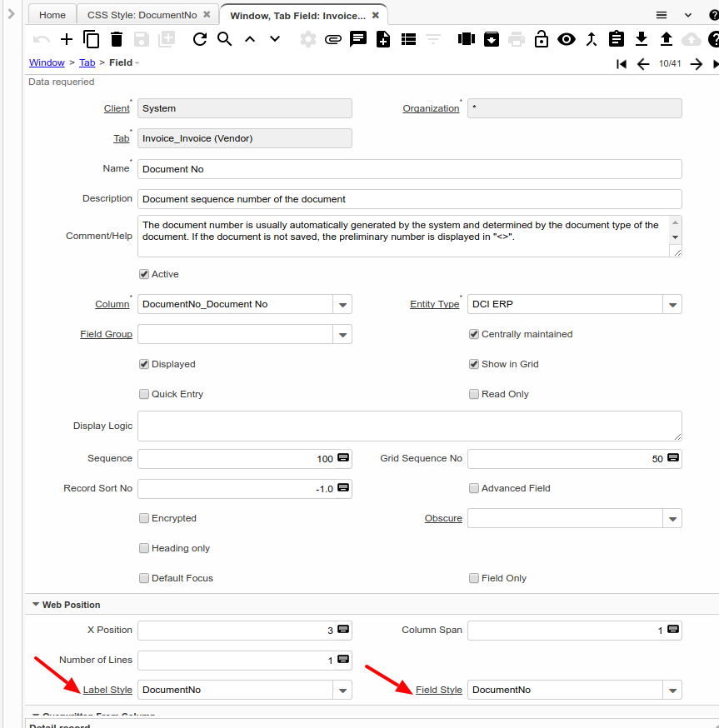Expand the Label Style dropdown list
The height and width of the screenshot is (728, 719).
(x=342, y=691)
